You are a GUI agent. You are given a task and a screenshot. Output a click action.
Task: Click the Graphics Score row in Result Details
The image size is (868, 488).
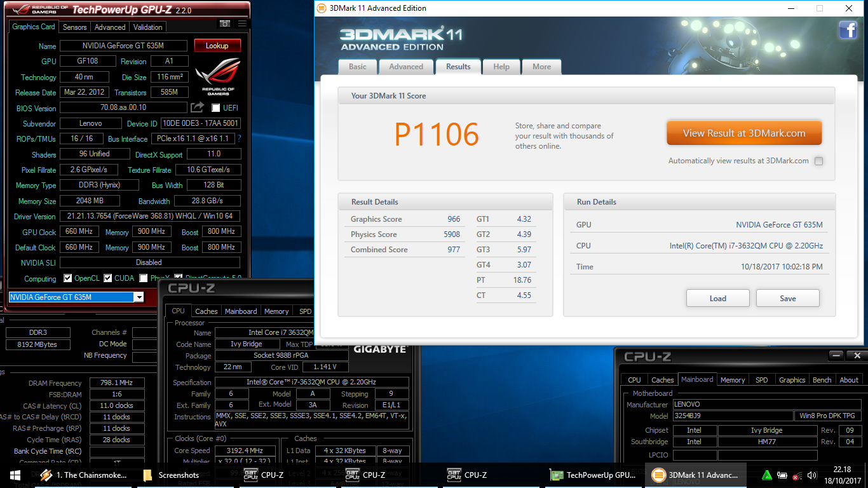point(405,219)
